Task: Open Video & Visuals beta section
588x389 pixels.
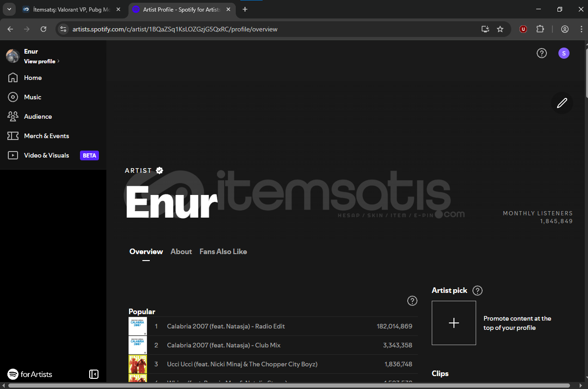Action: [x=46, y=155]
